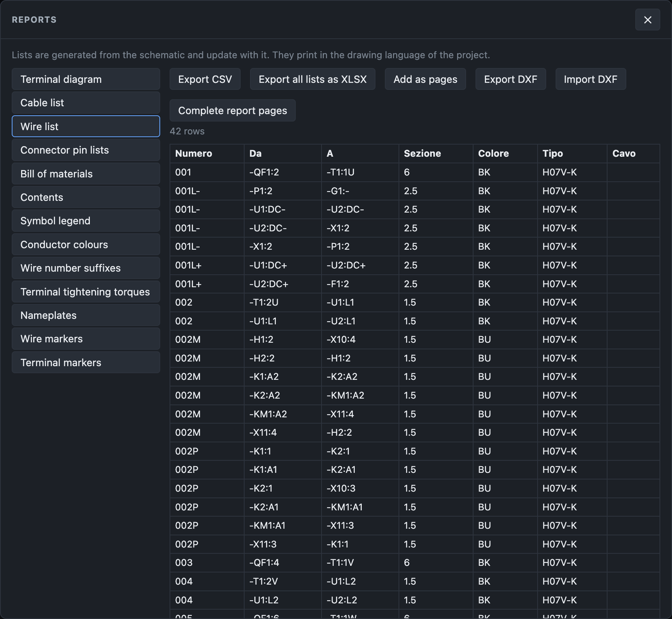The height and width of the screenshot is (619, 672).
Task: Click Export DXF button
Action: [511, 79]
